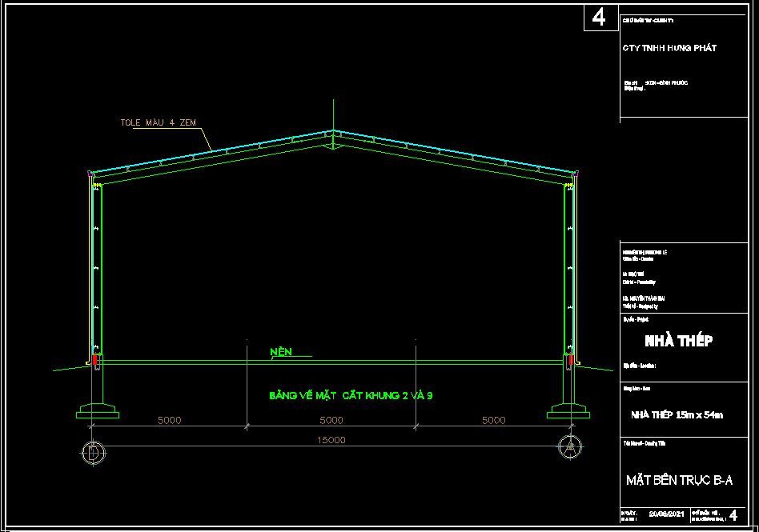The image size is (759, 532).
Task: Select the date 20/06/2021 in title block
Action: [x=668, y=514]
